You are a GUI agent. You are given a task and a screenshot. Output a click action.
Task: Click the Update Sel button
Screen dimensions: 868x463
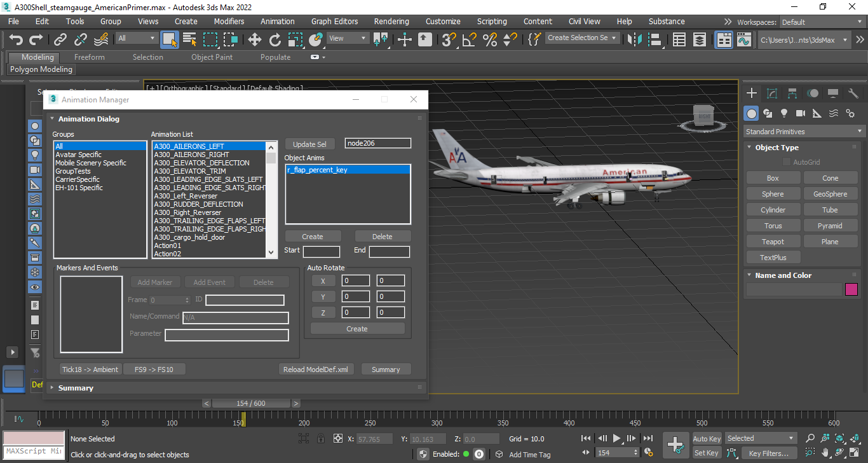pos(309,144)
